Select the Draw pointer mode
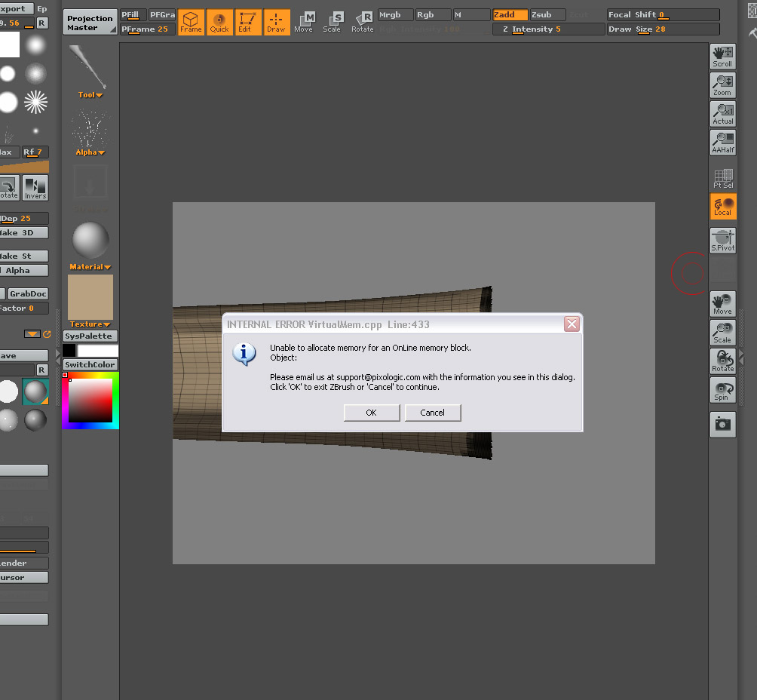Viewport: 757px width, 700px height. tap(276, 22)
